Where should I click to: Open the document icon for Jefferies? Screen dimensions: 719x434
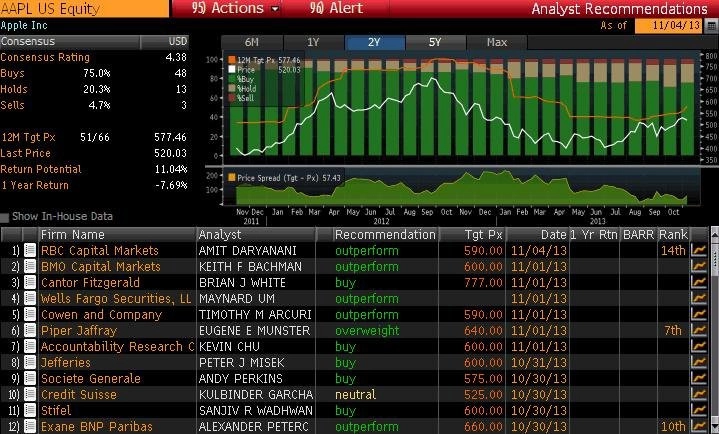click(30, 363)
